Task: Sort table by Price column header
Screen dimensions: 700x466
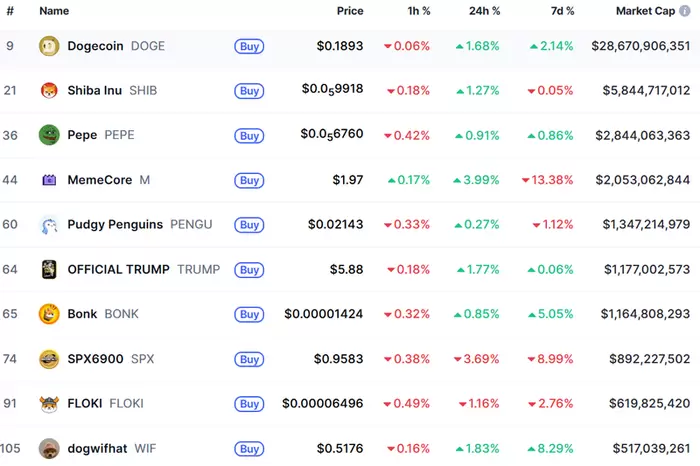Action: pos(350,11)
